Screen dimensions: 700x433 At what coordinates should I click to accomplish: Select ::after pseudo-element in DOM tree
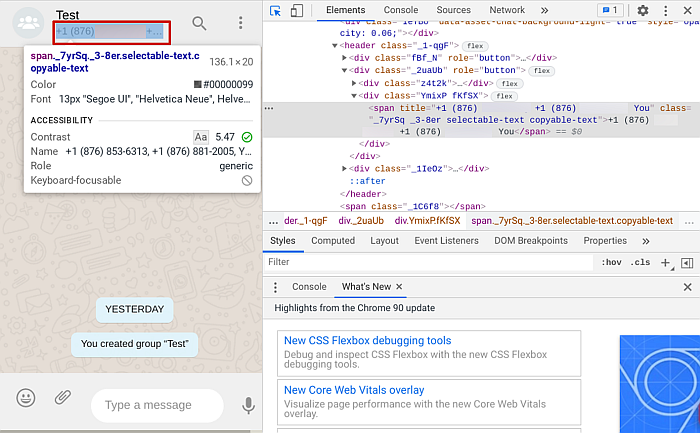pyautogui.click(x=367, y=181)
